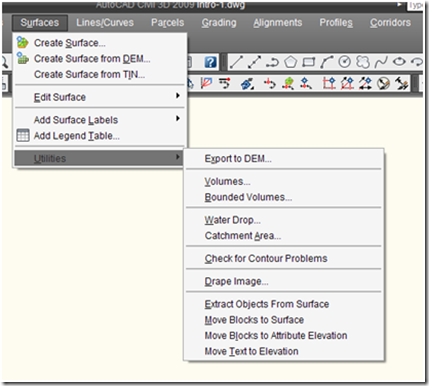The image size is (429, 386).
Task: Select the Ellipse draw tool
Action: pyautogui.click(x=399, y=62)
